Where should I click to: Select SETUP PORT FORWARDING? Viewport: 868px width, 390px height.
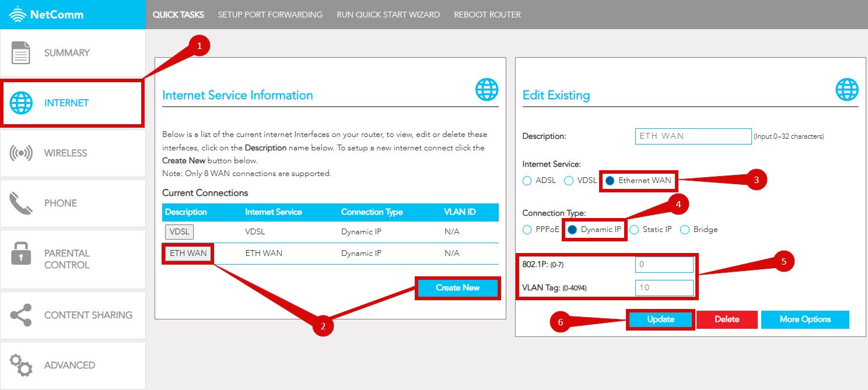point(270,15)
